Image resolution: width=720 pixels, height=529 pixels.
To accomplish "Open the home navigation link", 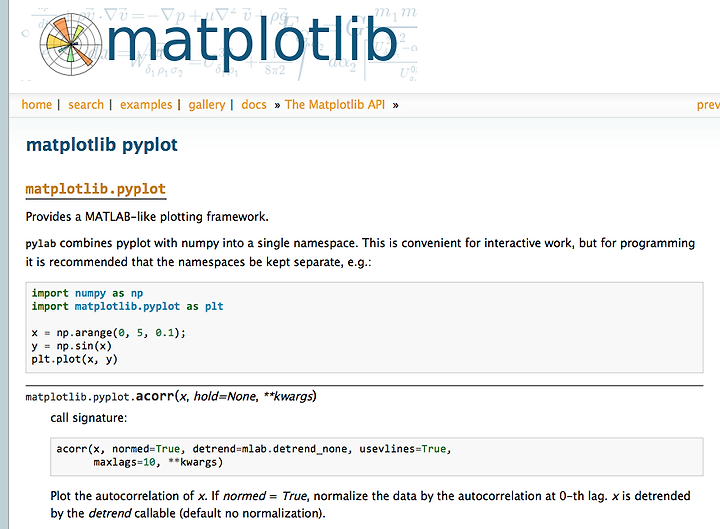I will click(x=37, y=105).
